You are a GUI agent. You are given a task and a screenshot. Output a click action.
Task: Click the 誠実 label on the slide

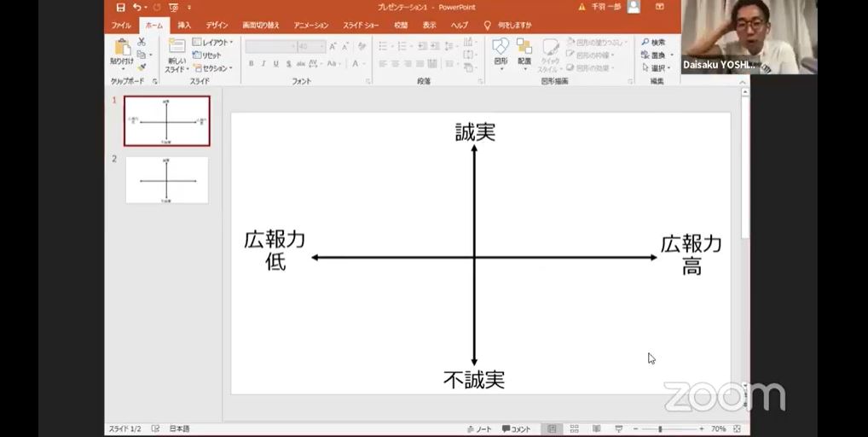[475, 132]
